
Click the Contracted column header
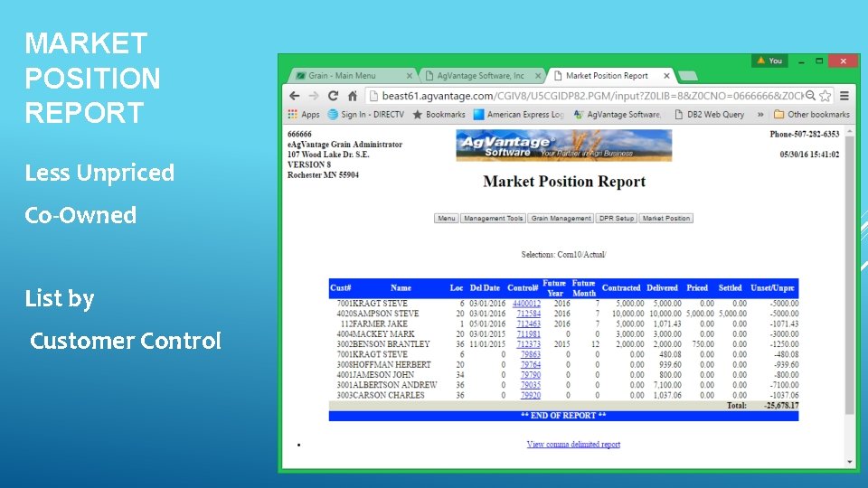pyautogui.click(x=621, y=287)
